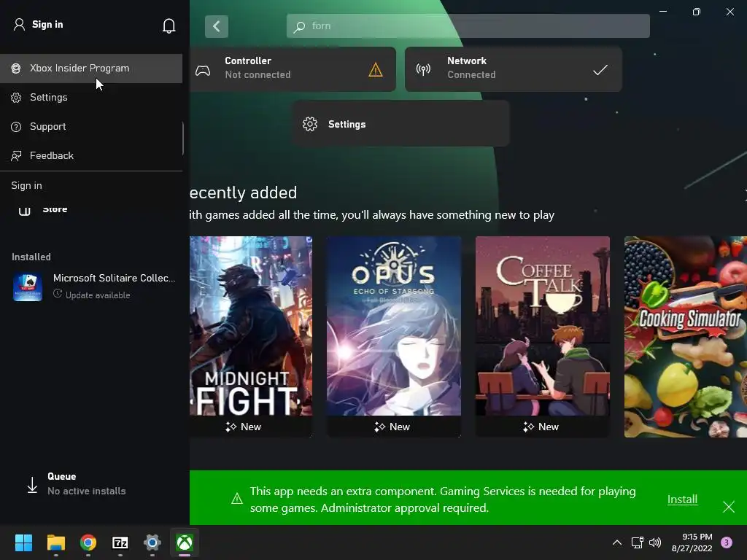This screenshot has height=560, width=747.
Task: Click the profile avatar icon
Action: click(x=19, y=24)
